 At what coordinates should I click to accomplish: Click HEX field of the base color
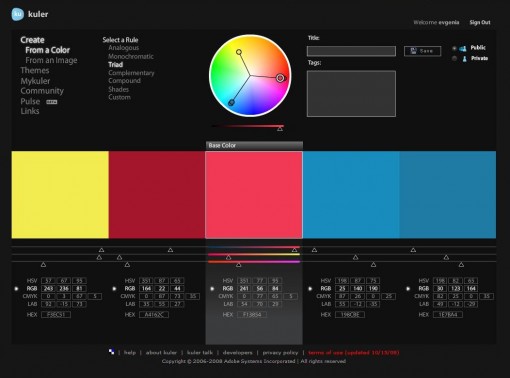[252, 315]
